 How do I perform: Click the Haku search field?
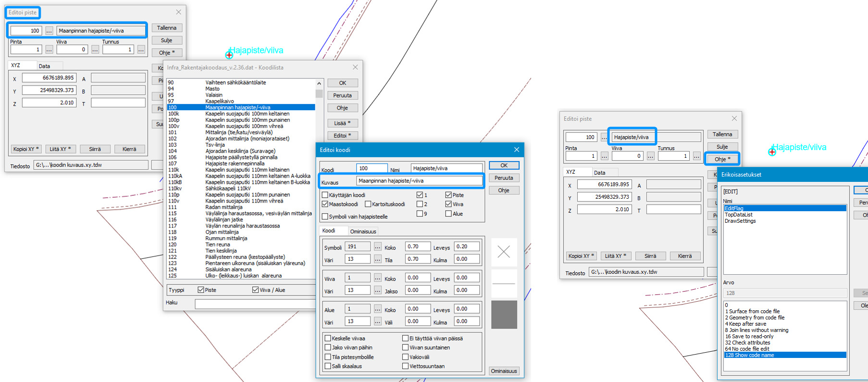click(x=255, y=304)
